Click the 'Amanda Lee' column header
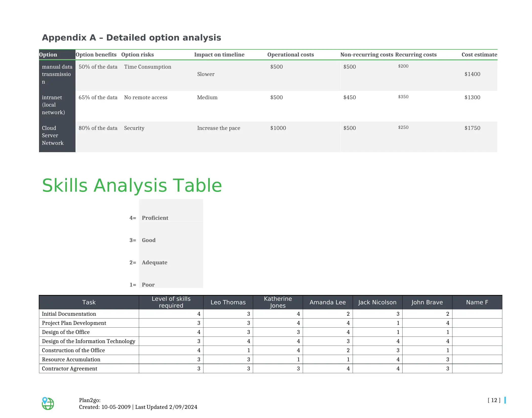This screenshot has width=532, height=418. (x=328, y=302)
